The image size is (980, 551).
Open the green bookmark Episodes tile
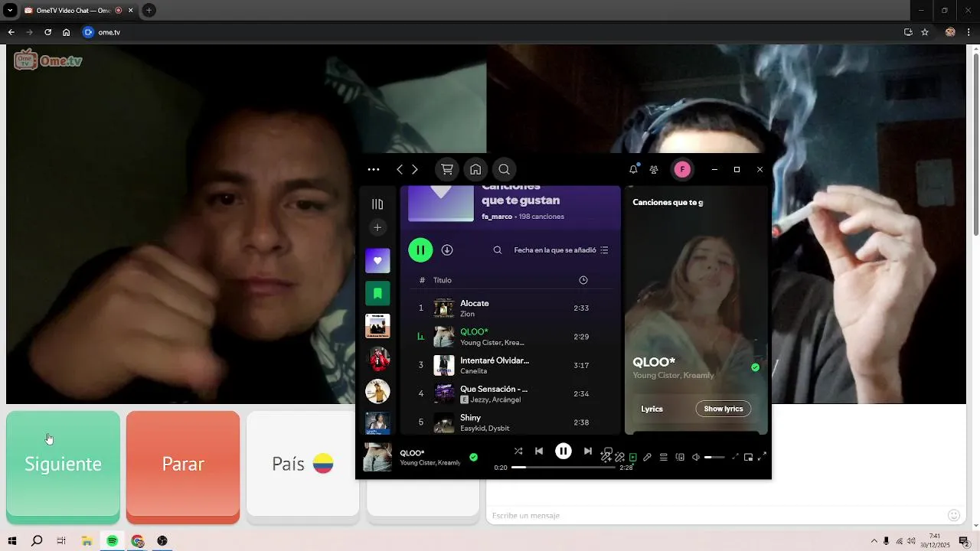[377, 293]
